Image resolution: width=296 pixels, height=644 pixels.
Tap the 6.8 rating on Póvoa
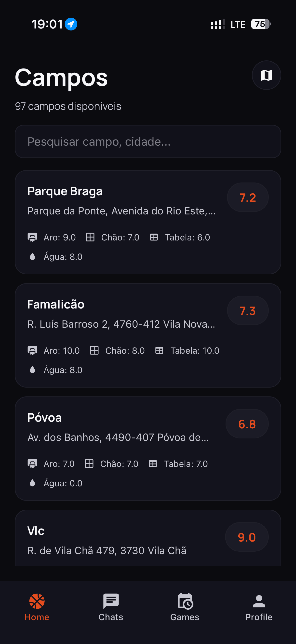(x=247, y=424)
